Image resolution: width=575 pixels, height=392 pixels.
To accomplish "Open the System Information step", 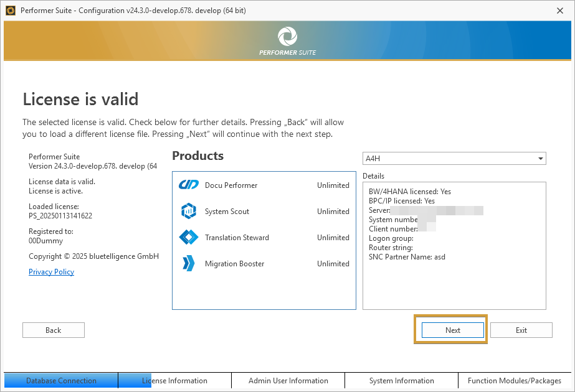I will pyautogui.click(x=401, y=381).
